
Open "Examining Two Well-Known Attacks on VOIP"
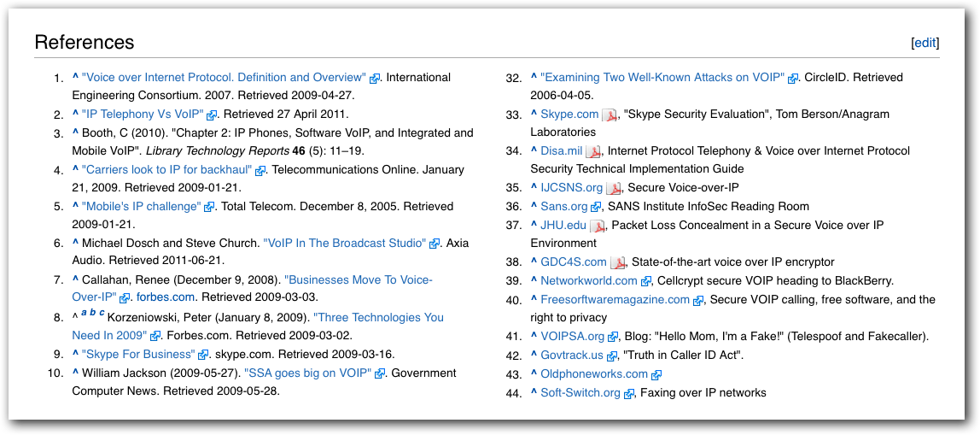(662, 78)
